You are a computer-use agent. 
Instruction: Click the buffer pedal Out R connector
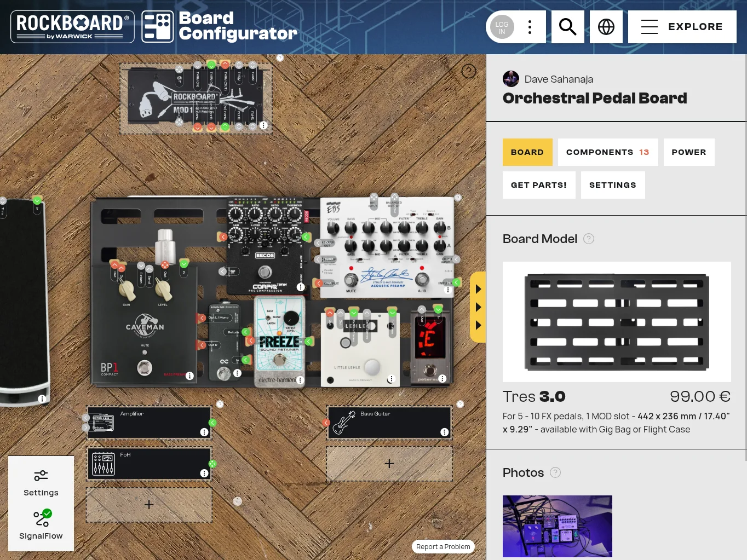(202, 345)
